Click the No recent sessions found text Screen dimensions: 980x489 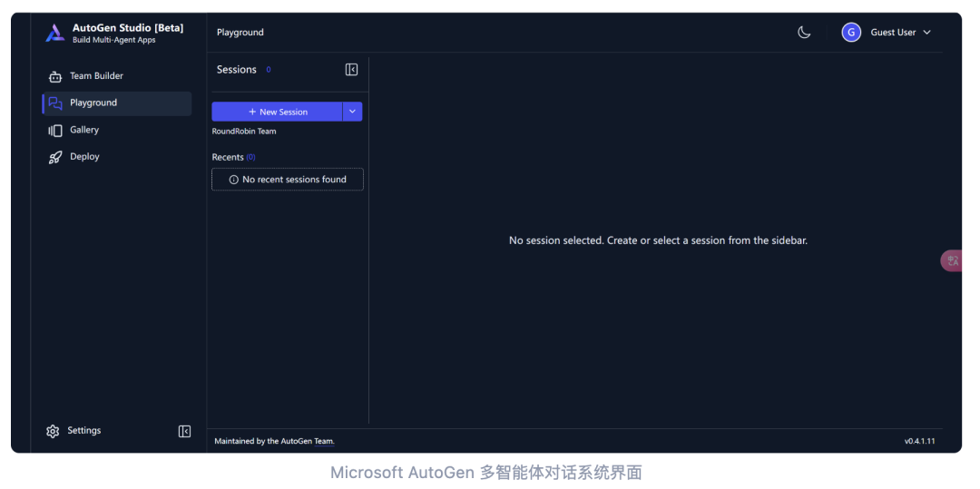tap(294, 180)
